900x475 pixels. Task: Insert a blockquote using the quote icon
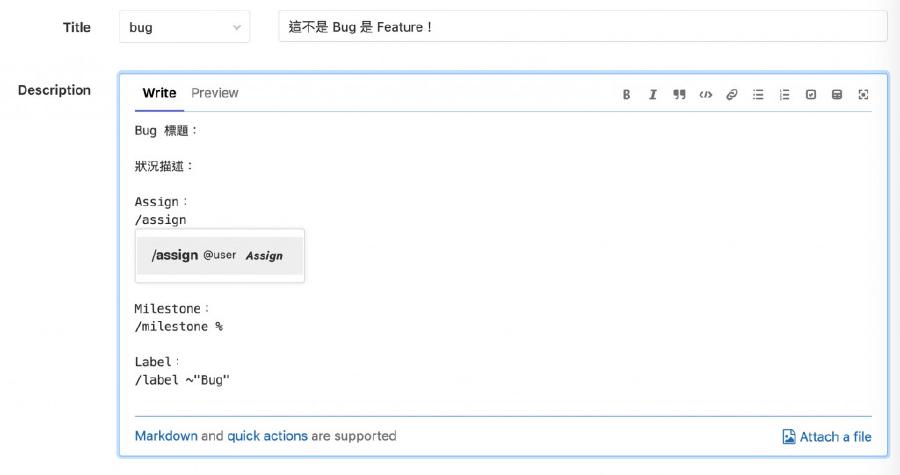tap(679, 95)
